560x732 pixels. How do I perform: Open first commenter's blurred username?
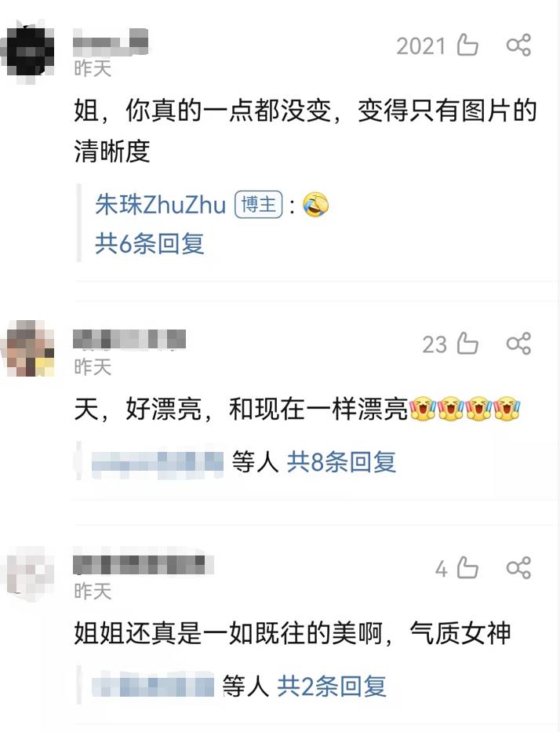[x=111, y=41]
